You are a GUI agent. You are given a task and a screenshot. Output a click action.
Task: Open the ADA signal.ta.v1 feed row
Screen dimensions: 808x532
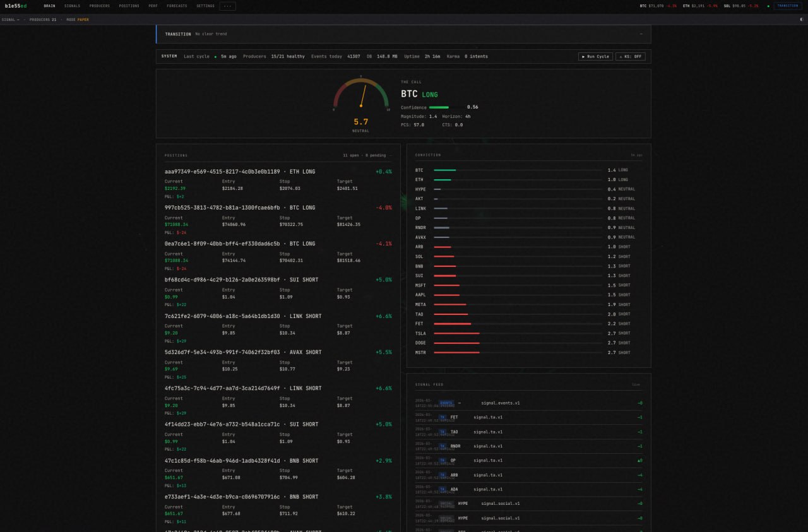click(x=529, y=489)
